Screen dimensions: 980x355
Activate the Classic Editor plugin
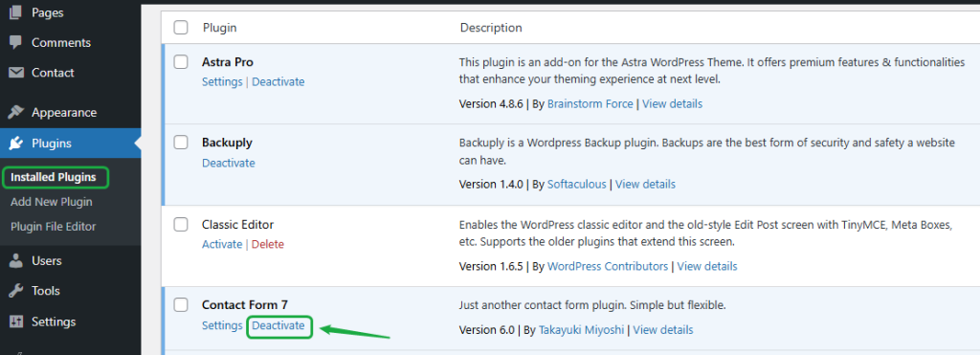222,244
